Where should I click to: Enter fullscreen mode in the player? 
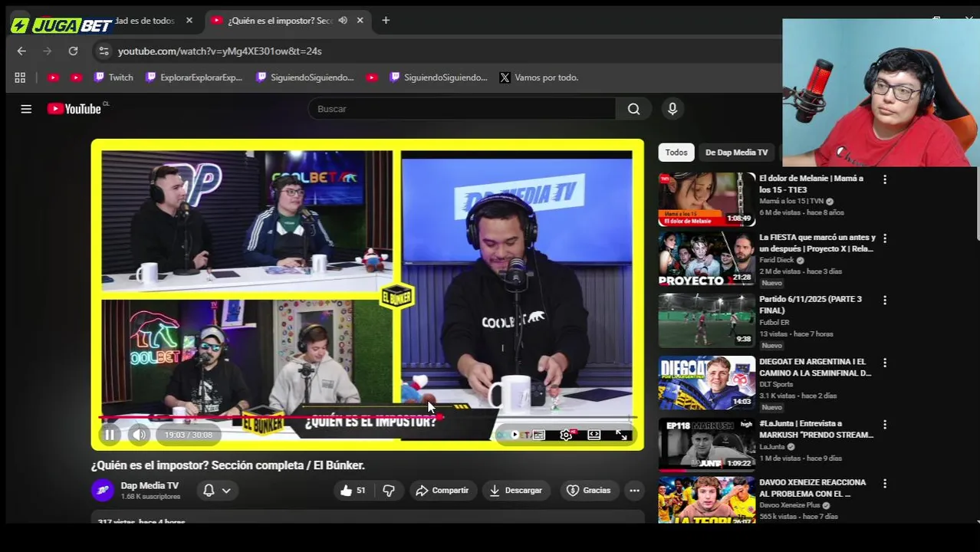point(621,435)
